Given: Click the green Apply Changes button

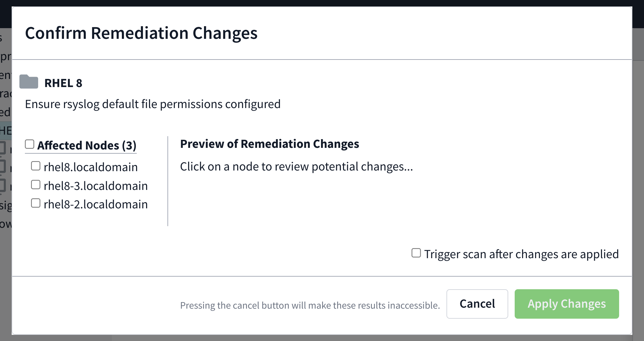Looking at the screenshot, I should click(566, 304).
